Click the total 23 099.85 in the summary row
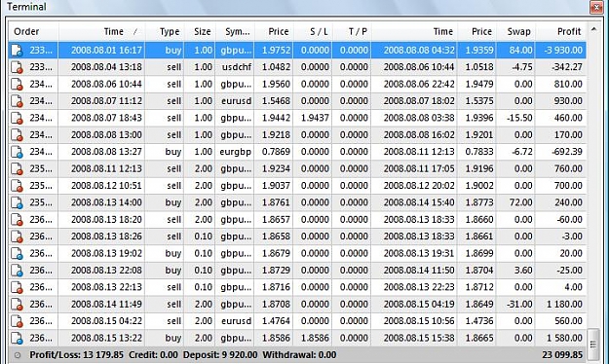The image size is (609, 364). (x=562, y=355)
